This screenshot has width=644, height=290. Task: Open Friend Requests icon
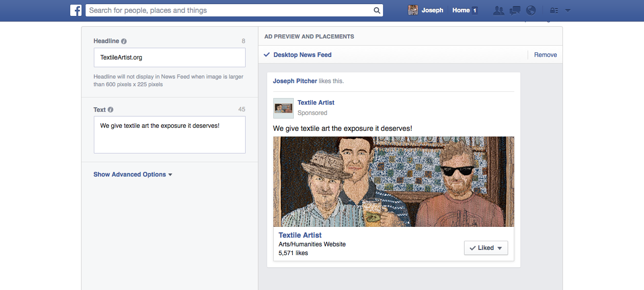point(498,10)
